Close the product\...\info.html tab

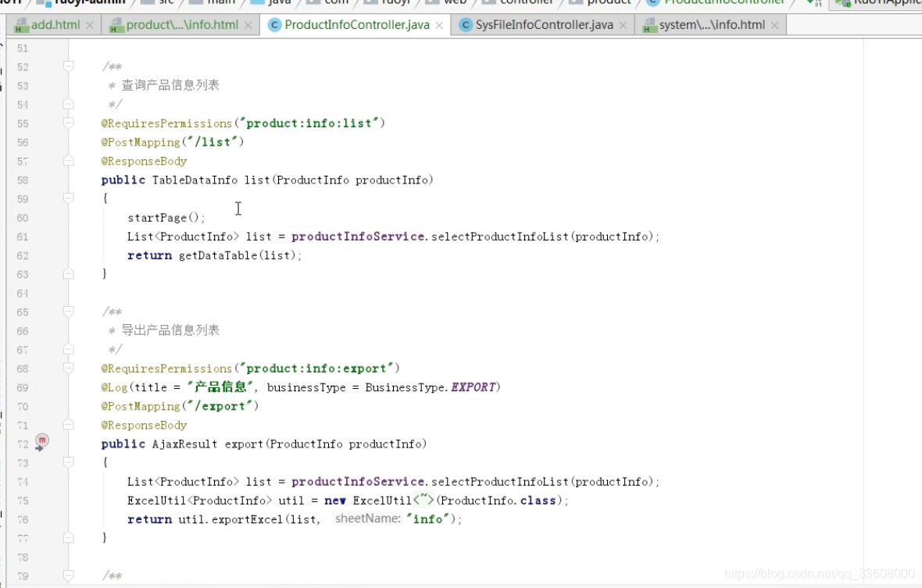click(248, 25)
